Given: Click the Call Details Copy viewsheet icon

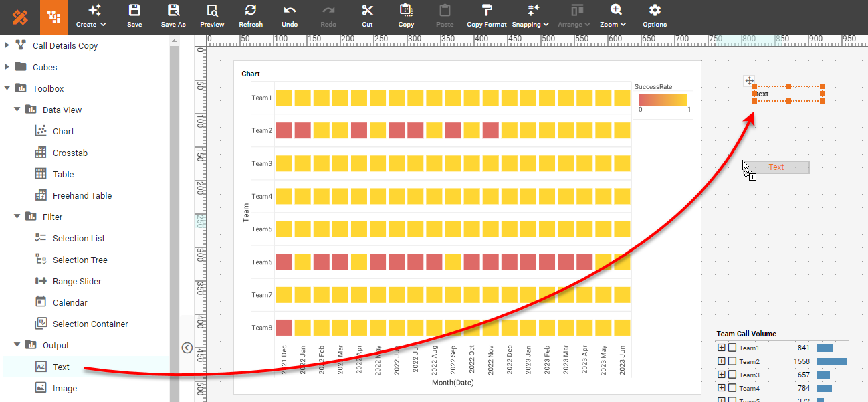Looking at the screenshot, I should pos(20,45).
